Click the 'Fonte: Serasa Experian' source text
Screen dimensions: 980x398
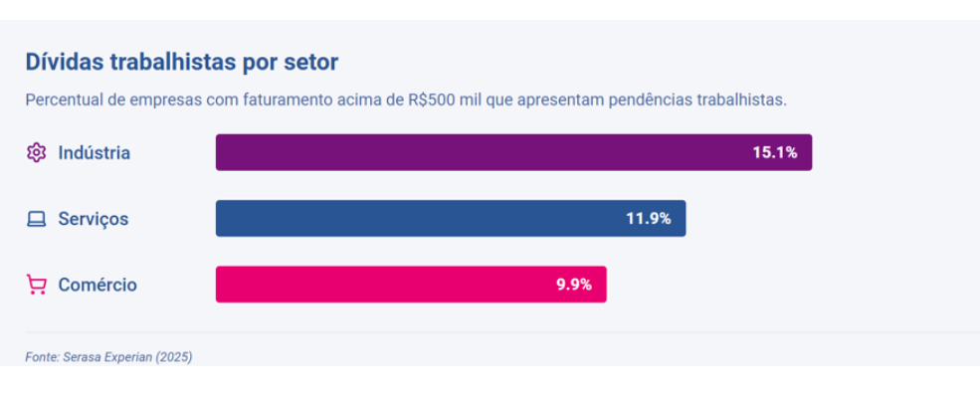tap(88, 356)
